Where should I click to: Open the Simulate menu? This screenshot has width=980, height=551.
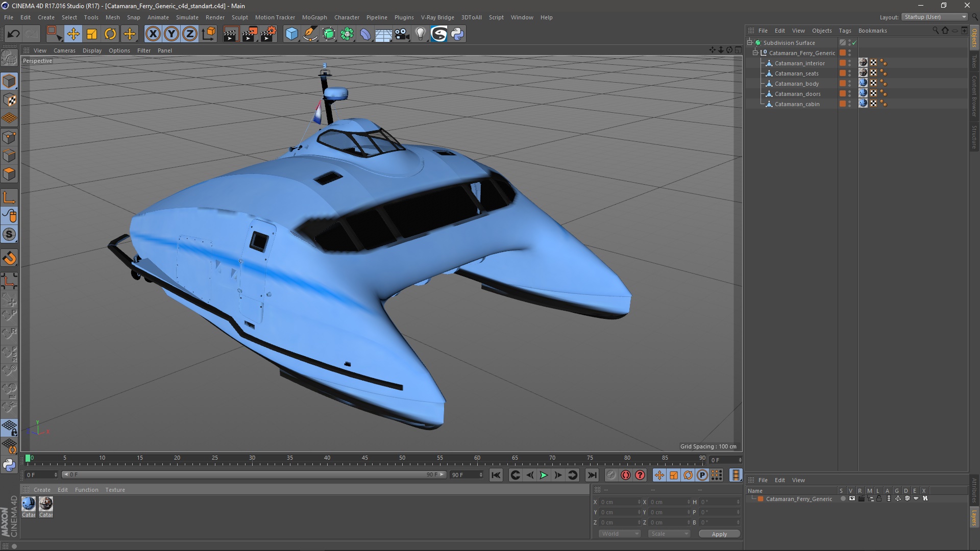(187, 17)
